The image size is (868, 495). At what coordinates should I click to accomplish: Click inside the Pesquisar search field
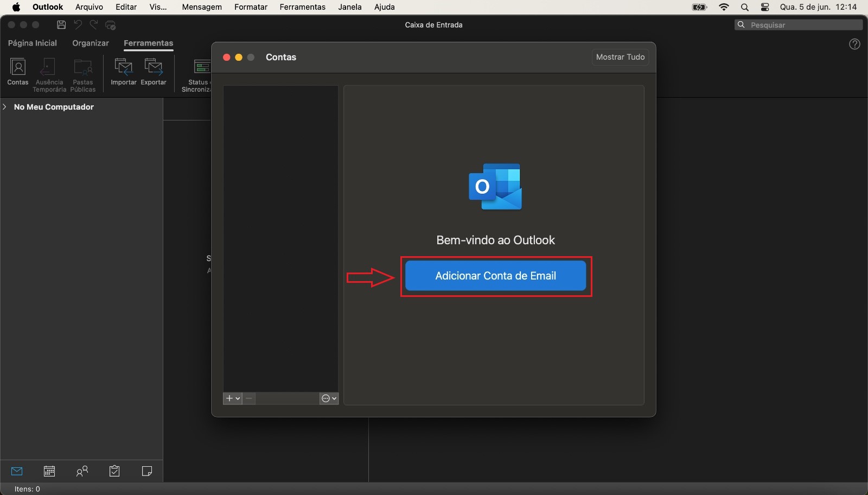click(x=797, y=25)
